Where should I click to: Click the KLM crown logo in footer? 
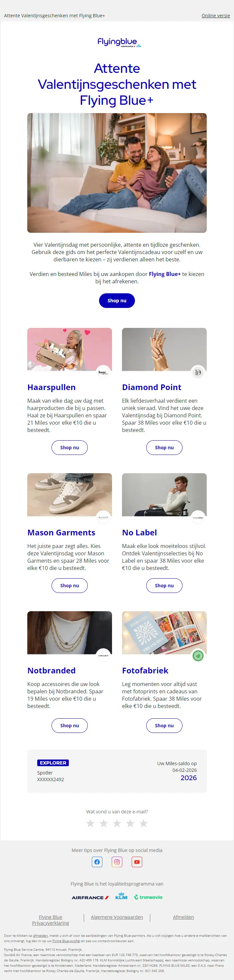click(121, 896)
